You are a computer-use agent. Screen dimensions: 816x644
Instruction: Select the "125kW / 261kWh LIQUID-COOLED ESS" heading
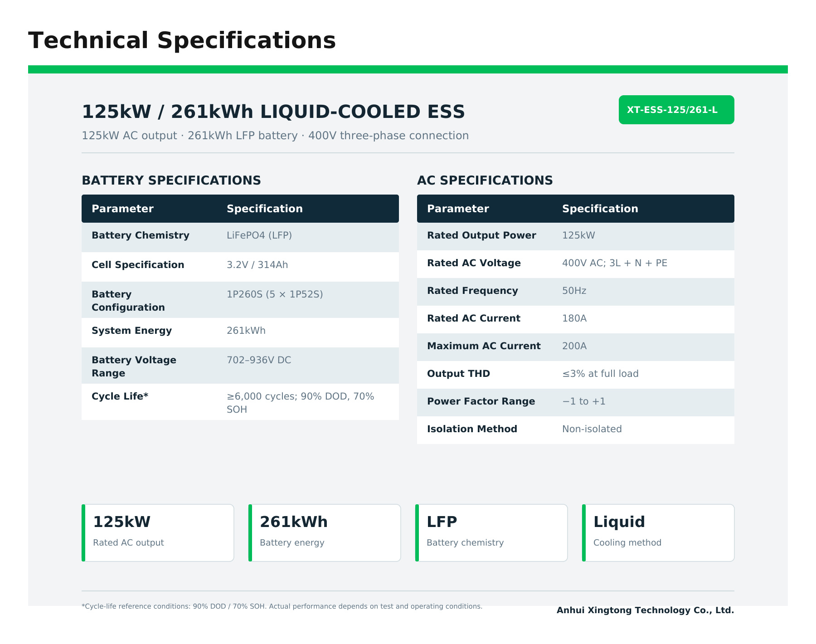click(273, 112)
